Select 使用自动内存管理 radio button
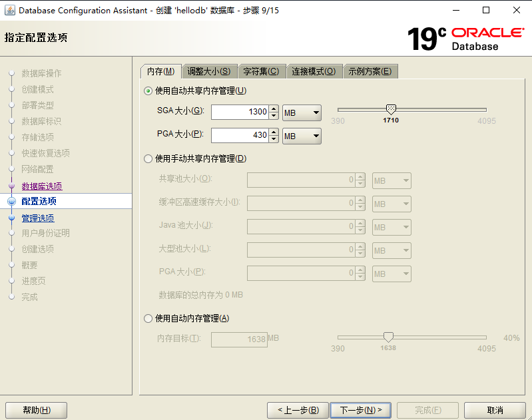This screenshot has height=420, width=532. point(148,319)
